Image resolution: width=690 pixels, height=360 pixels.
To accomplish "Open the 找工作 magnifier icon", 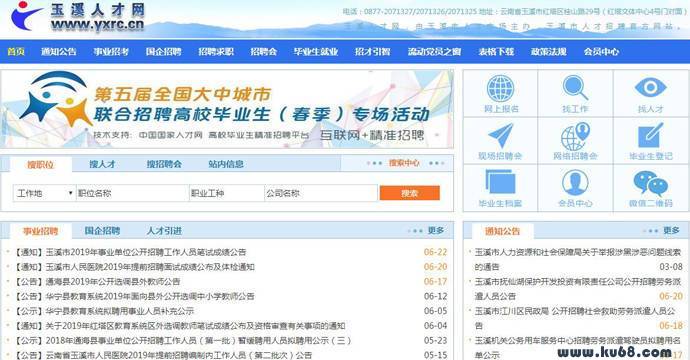I will click(575, 88).
